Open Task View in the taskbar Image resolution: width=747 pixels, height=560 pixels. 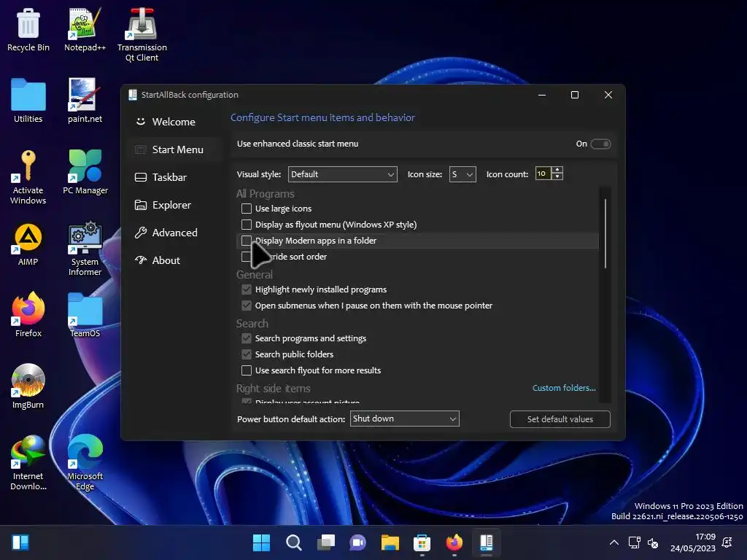(326, 542)
